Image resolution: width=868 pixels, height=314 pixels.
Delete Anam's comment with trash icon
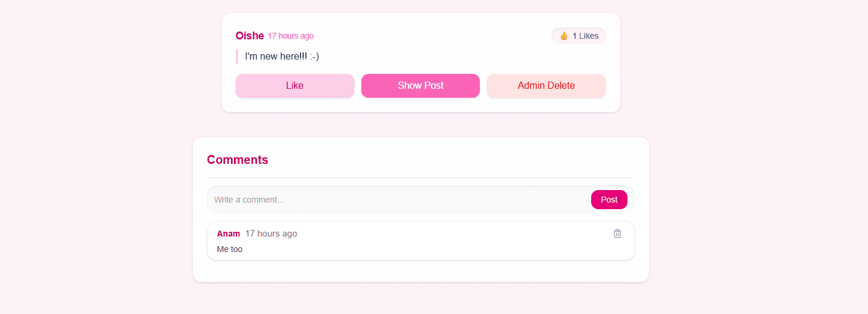tap(617, 234)
